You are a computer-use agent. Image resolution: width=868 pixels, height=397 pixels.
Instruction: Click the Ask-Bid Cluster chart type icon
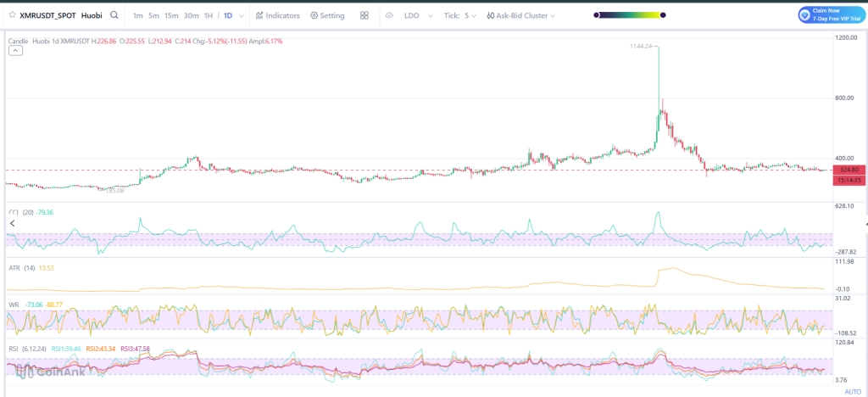pos(490,15)
